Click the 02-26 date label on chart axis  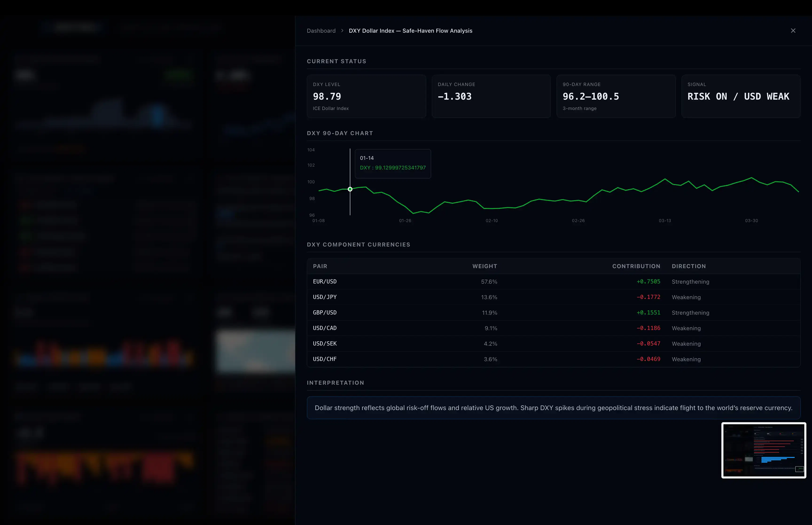point(578,221)
